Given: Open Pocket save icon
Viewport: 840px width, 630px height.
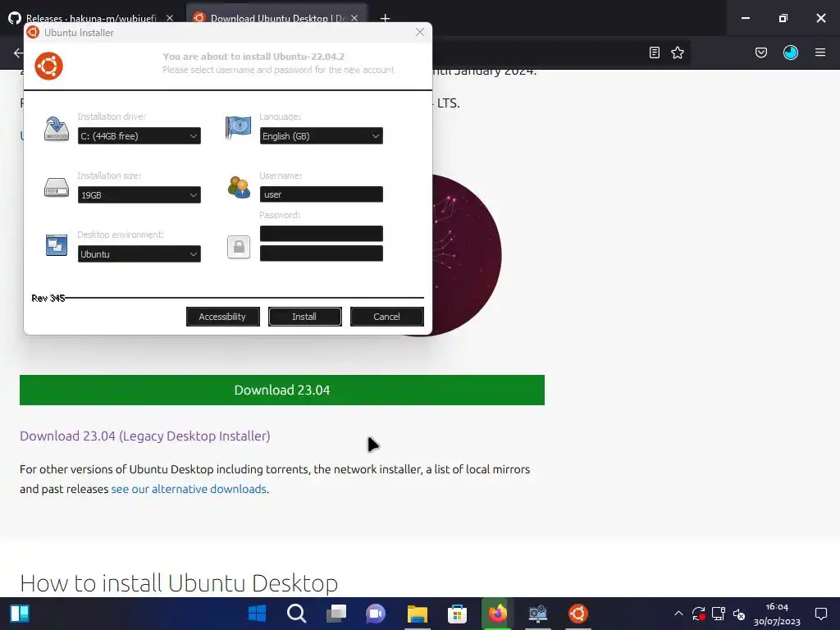Looking at the screenshot, I should [x=761, y=52].
